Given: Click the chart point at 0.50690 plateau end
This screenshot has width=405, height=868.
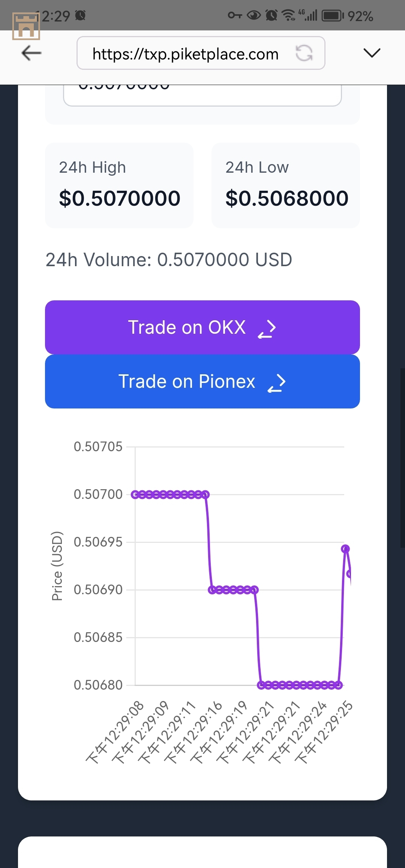Looking at the screenshot, I should (255, 590).
